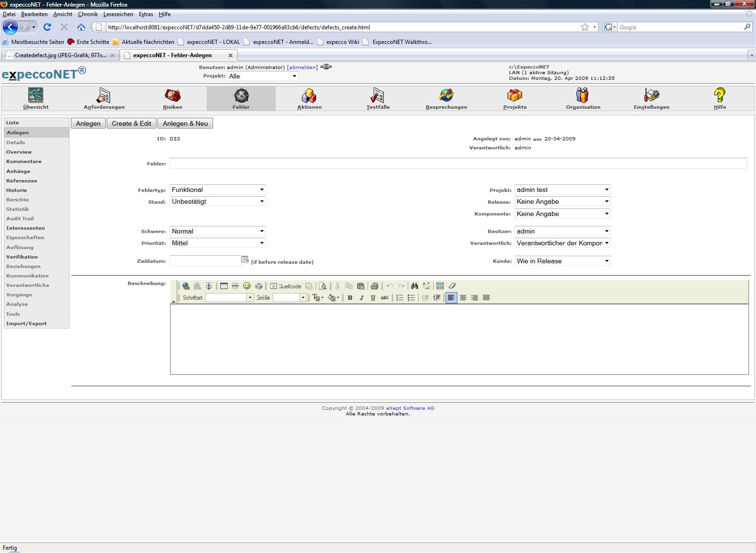The height and width of the screenshot is (553, 756).
Task: Open the text color picker
Action: [317, 298]
